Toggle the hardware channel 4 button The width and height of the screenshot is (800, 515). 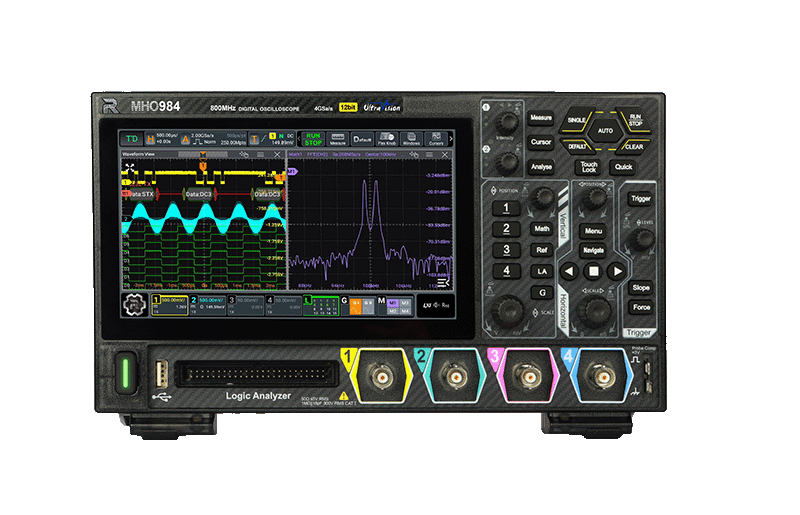506,271
